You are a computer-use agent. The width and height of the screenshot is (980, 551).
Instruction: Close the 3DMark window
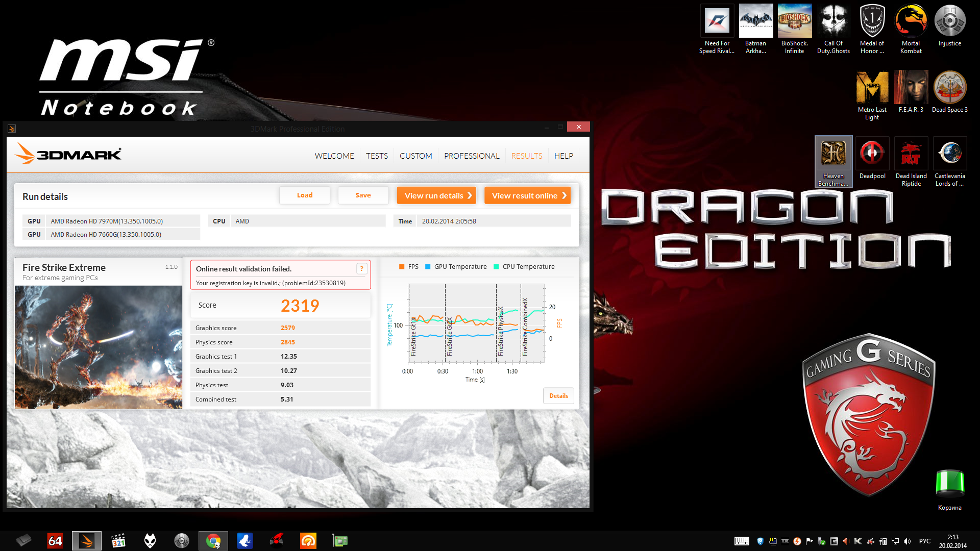[578, 127]
